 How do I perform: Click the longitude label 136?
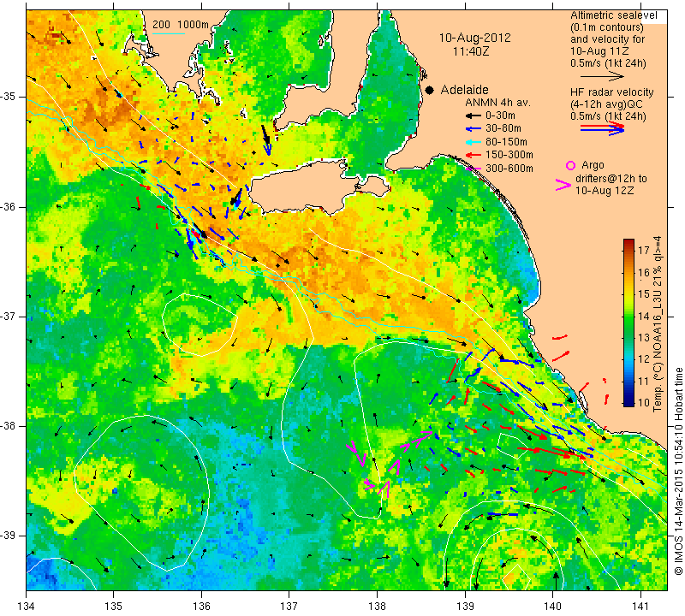click(x=201, y=607)
